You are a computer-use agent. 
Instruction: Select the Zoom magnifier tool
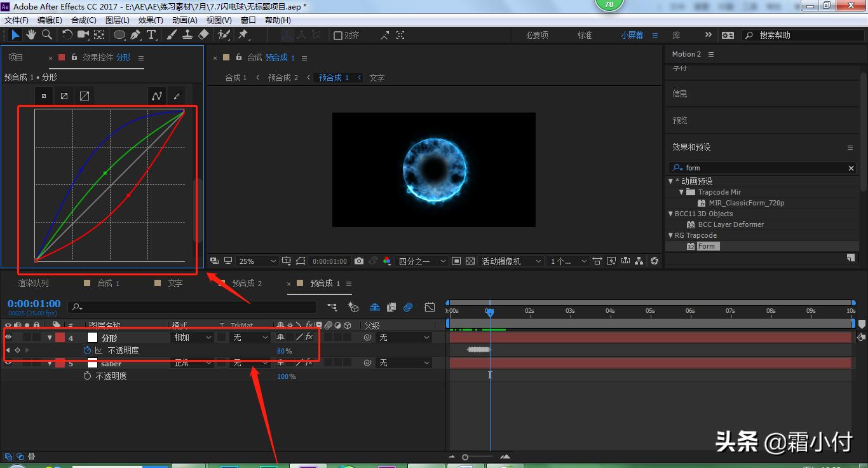(46, 35)
